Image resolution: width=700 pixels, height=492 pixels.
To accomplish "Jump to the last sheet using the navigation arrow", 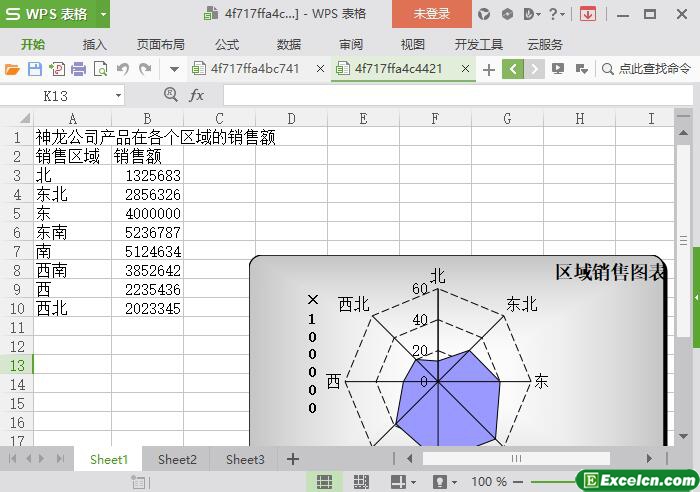I will point(60,459).
